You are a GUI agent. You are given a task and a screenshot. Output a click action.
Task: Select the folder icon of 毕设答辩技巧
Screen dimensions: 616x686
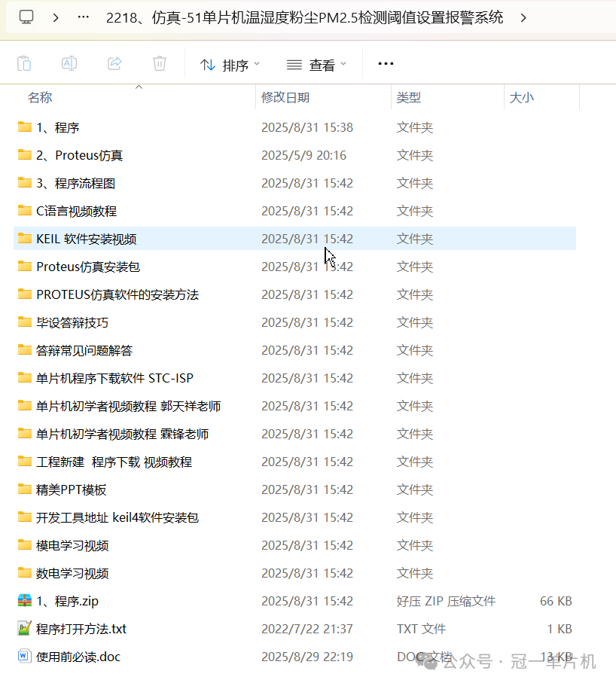pyautogui.click(x=25, y=322)
